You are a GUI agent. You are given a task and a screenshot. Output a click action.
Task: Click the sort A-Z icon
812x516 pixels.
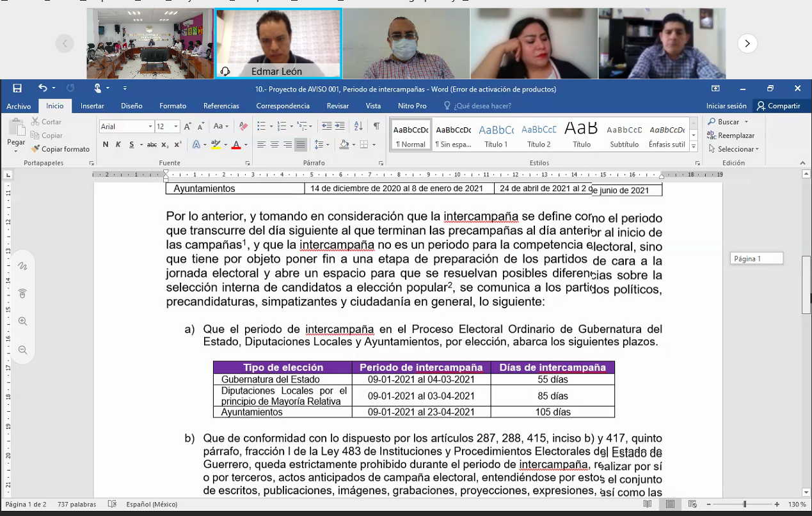tap(358, 127)
